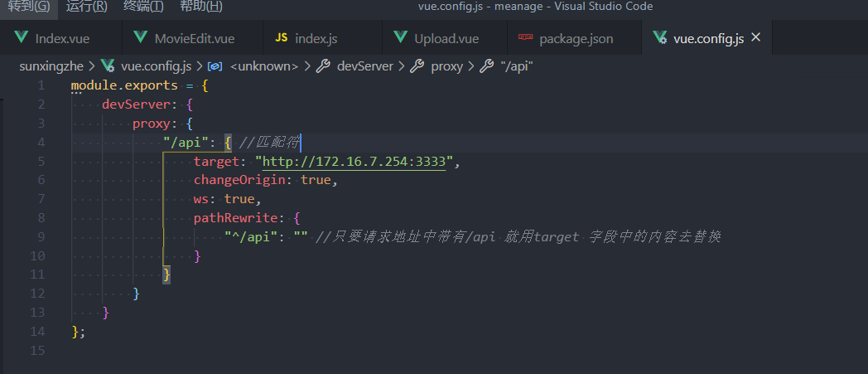This screenshot has width=868, height=374.
Task: Close the vue.config.js editor tab
Action: pos(755,37)
